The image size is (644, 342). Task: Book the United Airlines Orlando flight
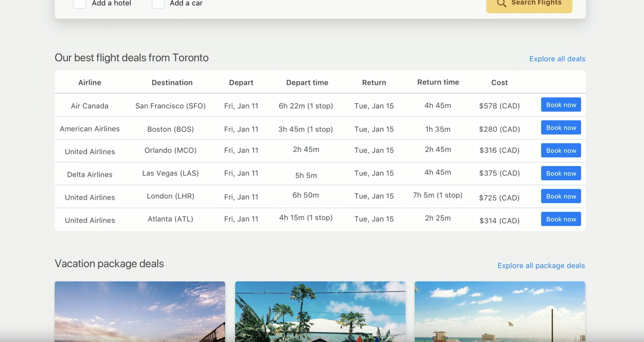561,150
